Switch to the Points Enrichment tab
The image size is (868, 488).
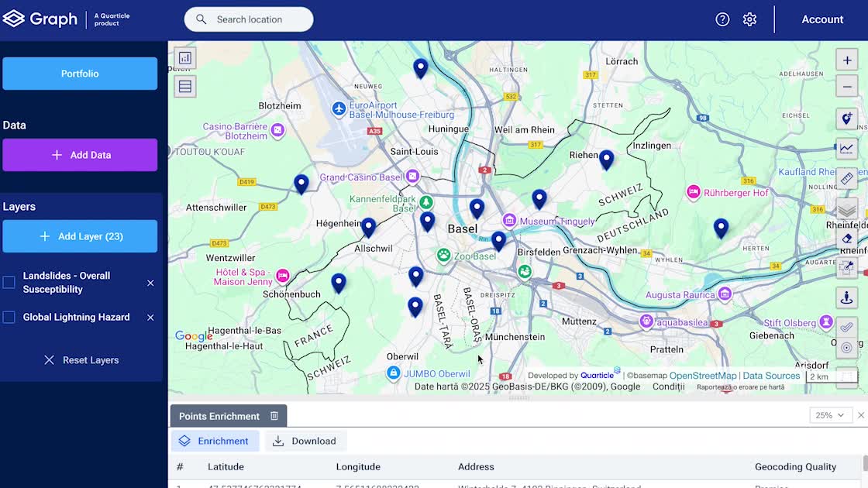(229, 416)
